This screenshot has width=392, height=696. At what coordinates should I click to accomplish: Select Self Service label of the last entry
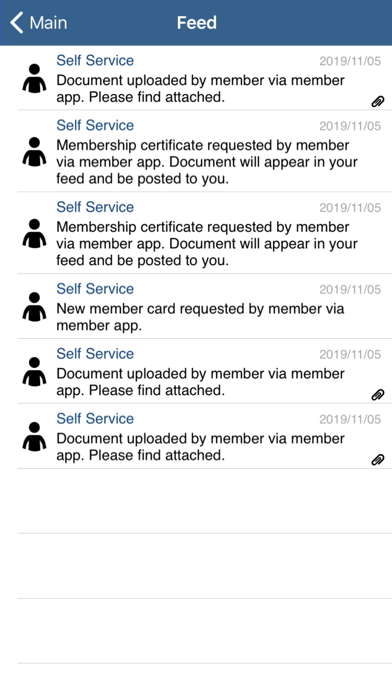pyautogui.click(x=95, y=419)
